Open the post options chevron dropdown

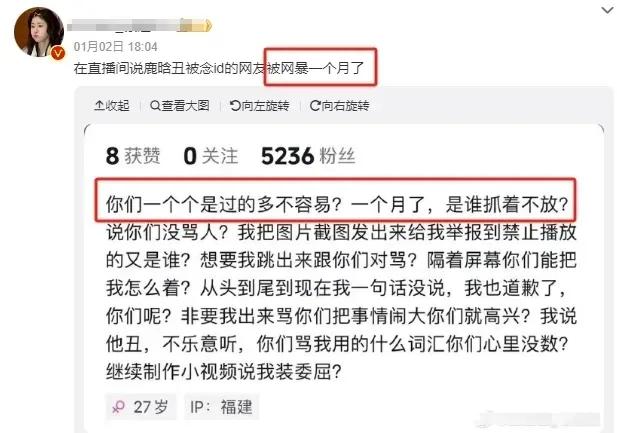click(608, 10)
